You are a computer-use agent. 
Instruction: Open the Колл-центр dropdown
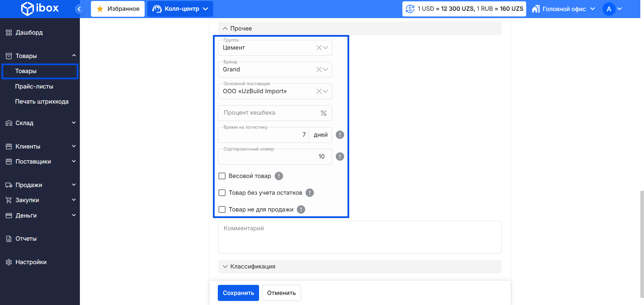click(180, 9)
